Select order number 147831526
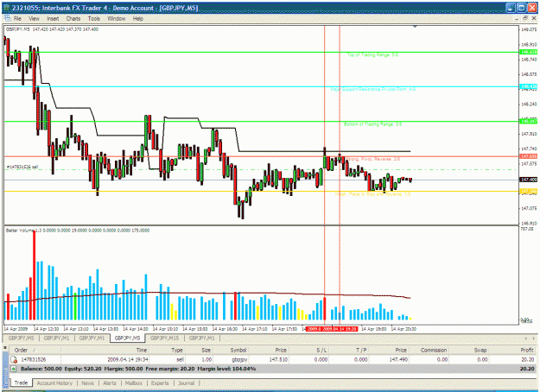 34,360
